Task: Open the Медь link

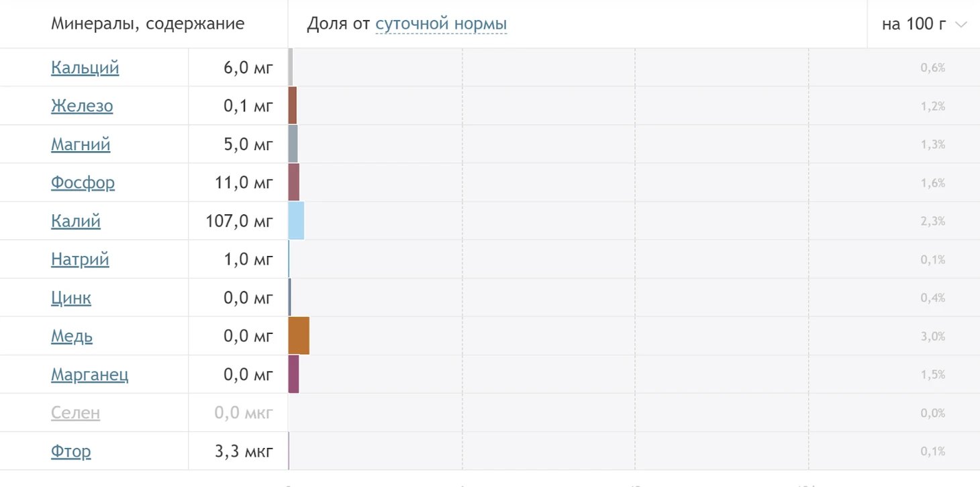Action: coord(72,336)
